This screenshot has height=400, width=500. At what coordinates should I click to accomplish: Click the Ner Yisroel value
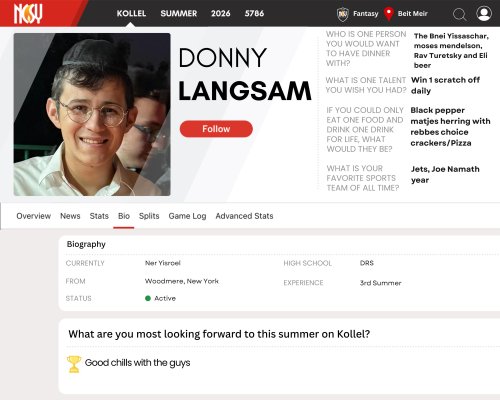point(163,263)
